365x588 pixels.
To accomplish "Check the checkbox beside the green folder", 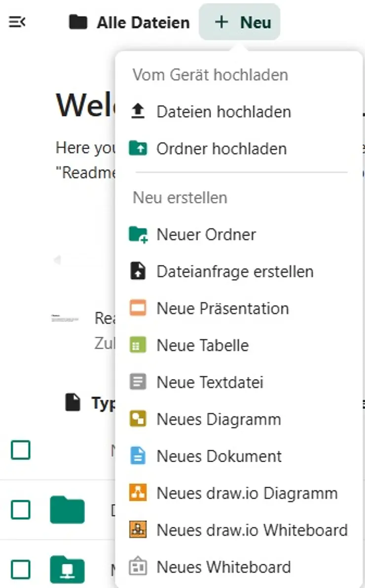I will tap(21, 510).
